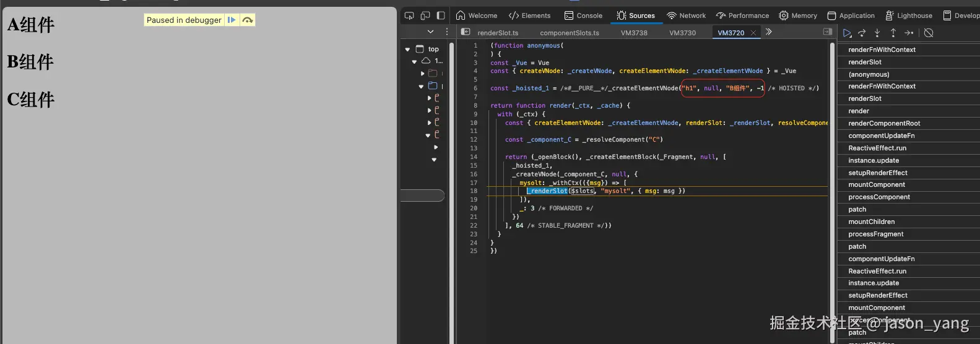
Task: Click the Step over next function icon
Action: 862,33
